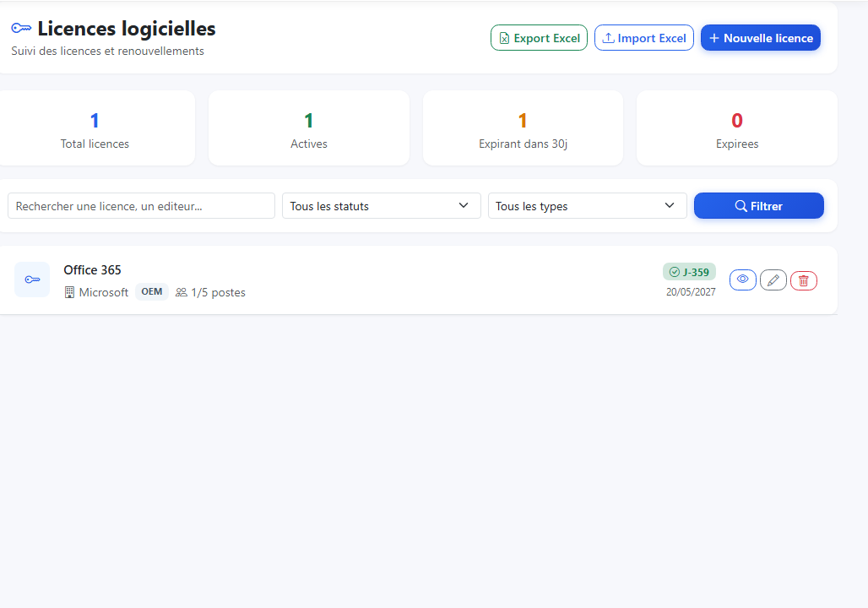Click the 1/5 postes seat count
The width and height of the screenshot is (868, 608).
(218, 292)
